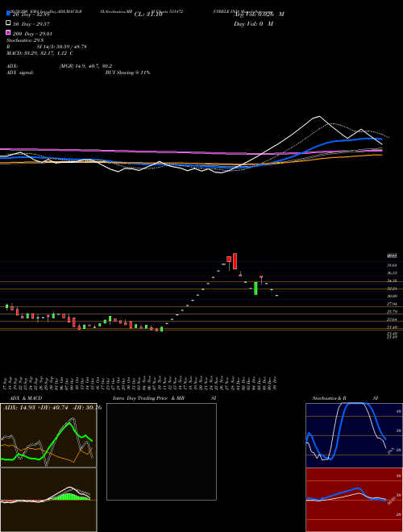Image resolution: width=403 pixels, height=532 pixels.
Task: Open the red RSI chart panel
Action: coord(354,500)
